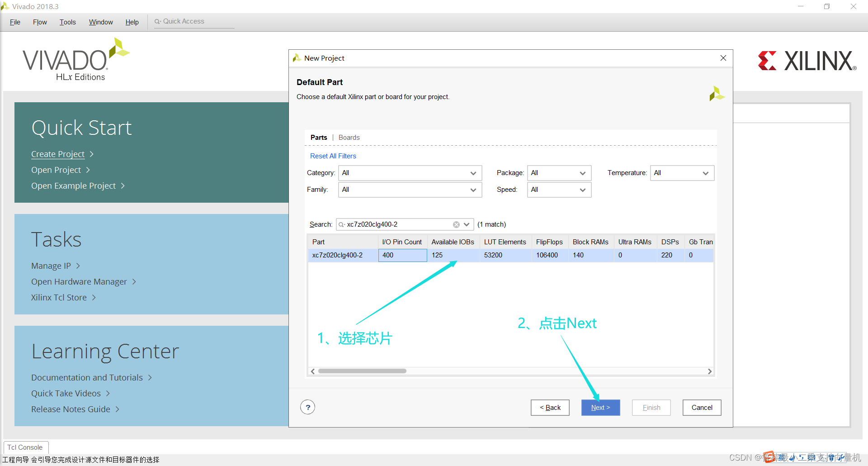This screenshot has width=868, height=466.
Task: Click Documentation and Tutorials link
Action: pyautogui.click(x=87, y=378)
